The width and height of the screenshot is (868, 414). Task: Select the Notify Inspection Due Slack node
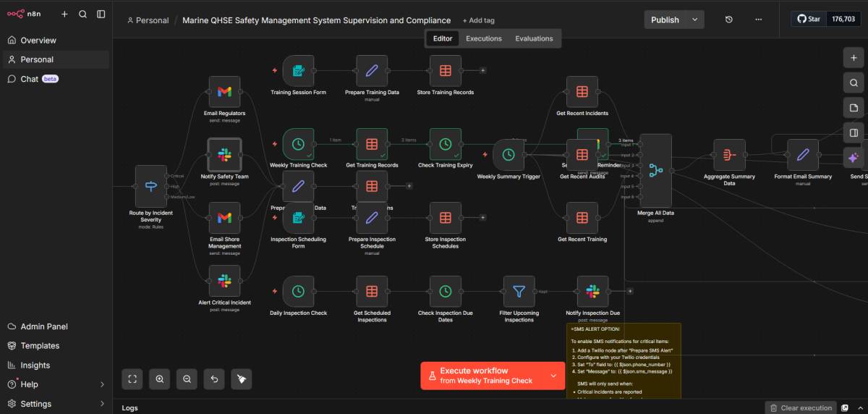[592, 292]
